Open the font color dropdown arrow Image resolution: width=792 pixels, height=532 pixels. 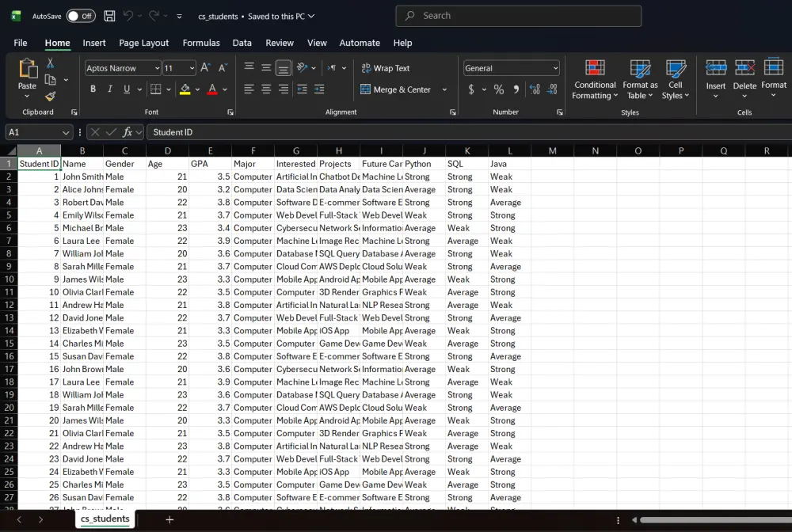point(225,89)
